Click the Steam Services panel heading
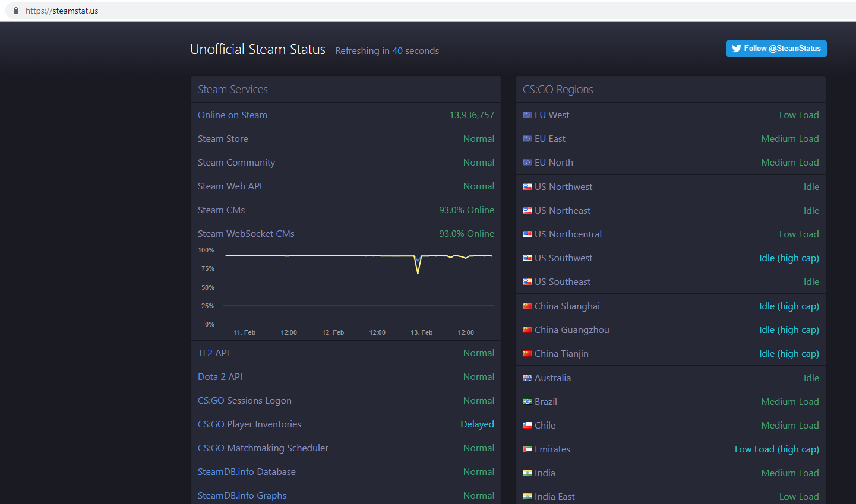 click(x=233, y=90)
